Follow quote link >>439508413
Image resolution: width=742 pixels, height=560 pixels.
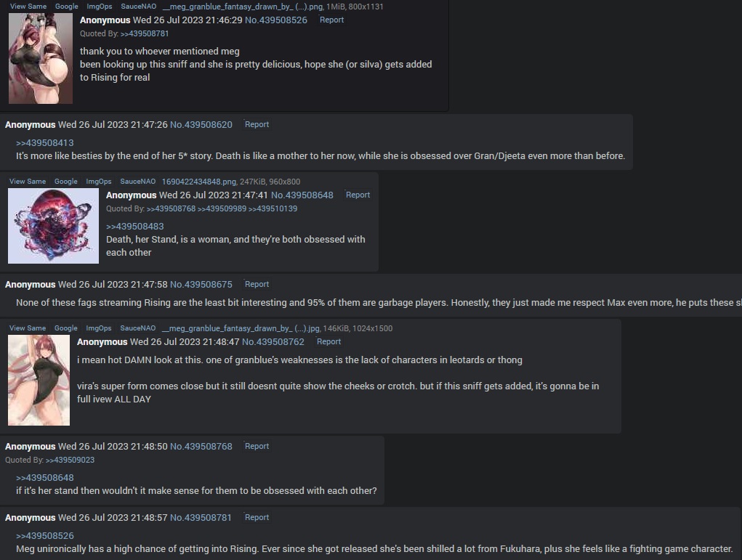coord(45,143)
